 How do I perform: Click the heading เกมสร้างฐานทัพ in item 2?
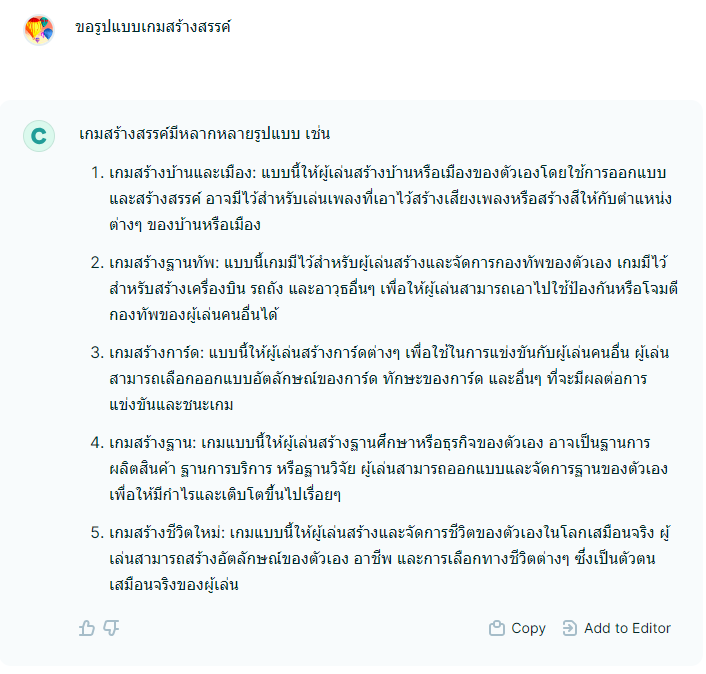(x=163, y=263)
